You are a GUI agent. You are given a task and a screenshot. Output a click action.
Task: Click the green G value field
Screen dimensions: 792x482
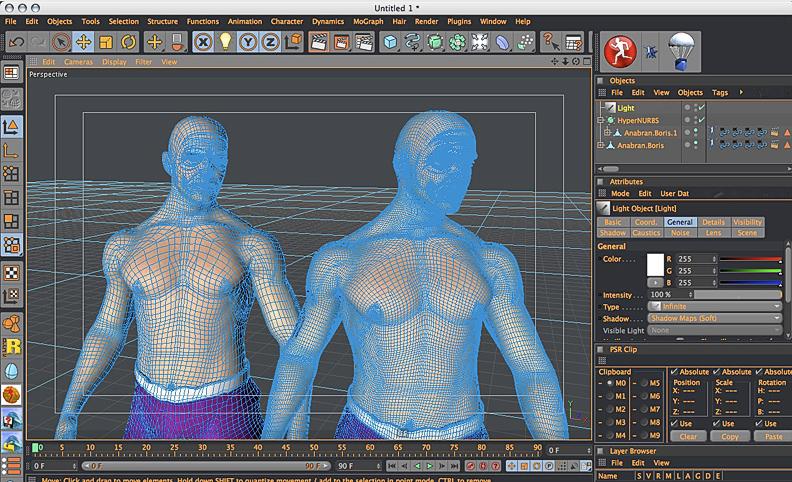[696, 271]
